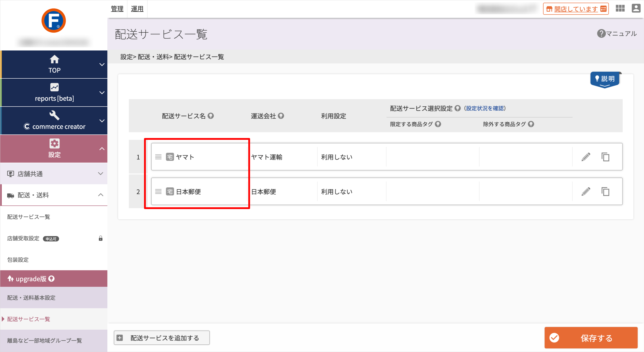Viewport: 644px width, 352px height.
Task: Click 配送サービスを追加する button
Action: pos(162,338)
